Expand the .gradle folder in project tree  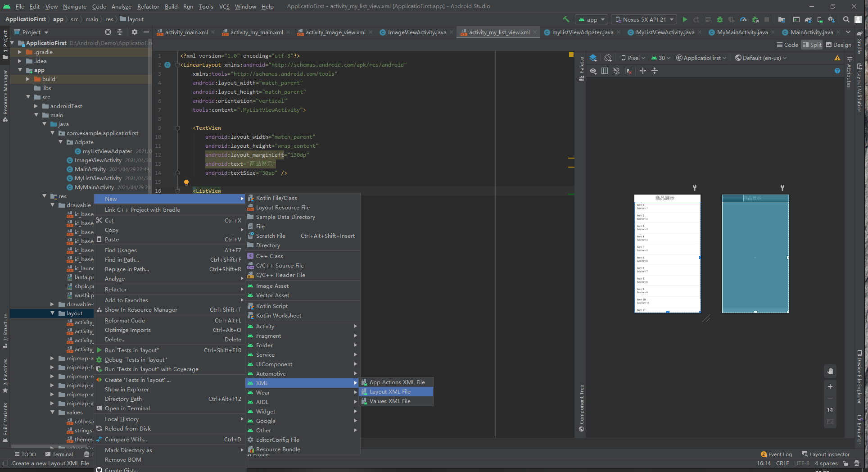(x=20, y=52)
